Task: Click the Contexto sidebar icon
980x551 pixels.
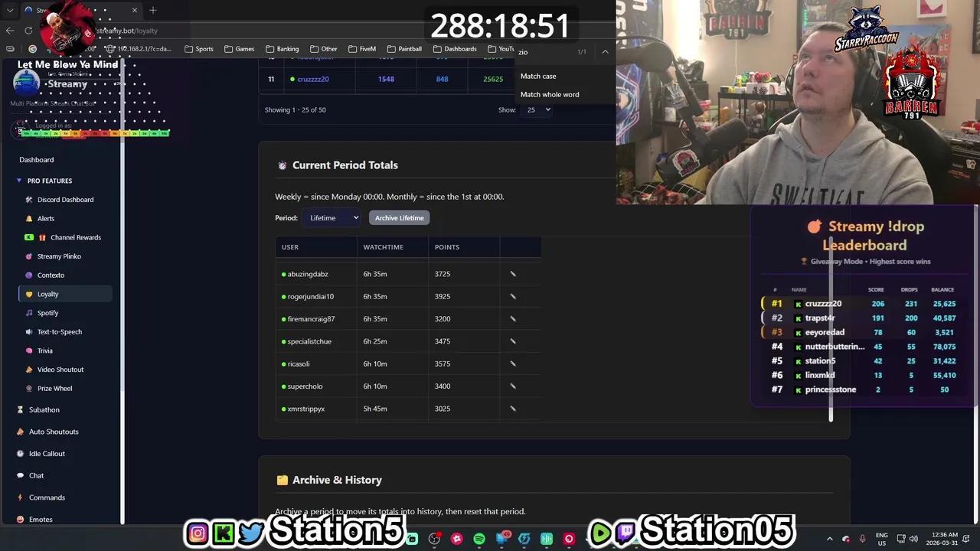Action: tap(29, 275)
